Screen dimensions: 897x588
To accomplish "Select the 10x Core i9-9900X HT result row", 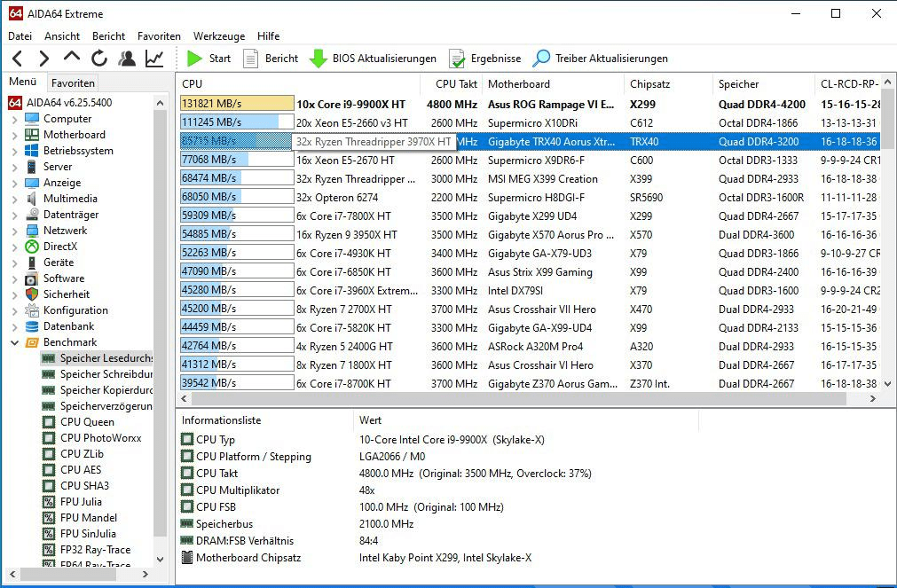I will coord(530,104).
